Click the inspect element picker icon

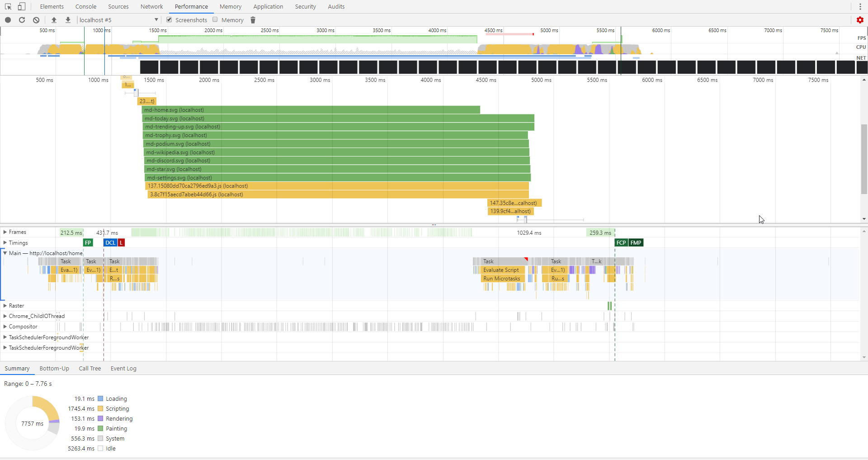click(x=8, y=6)
